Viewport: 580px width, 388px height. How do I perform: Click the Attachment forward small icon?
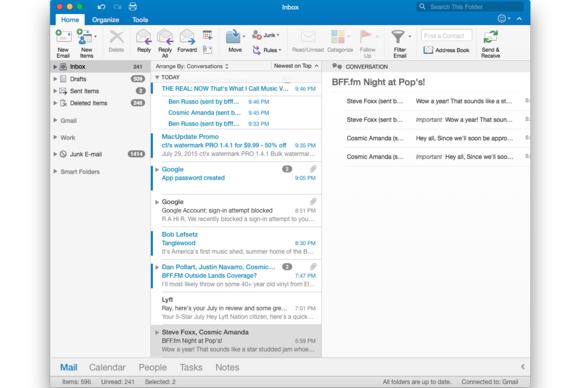[208, 50]
